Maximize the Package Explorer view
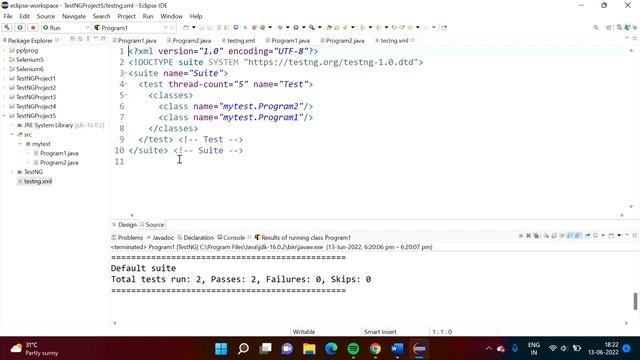Viewport: 640px width, 360px height. pos(103,38)
